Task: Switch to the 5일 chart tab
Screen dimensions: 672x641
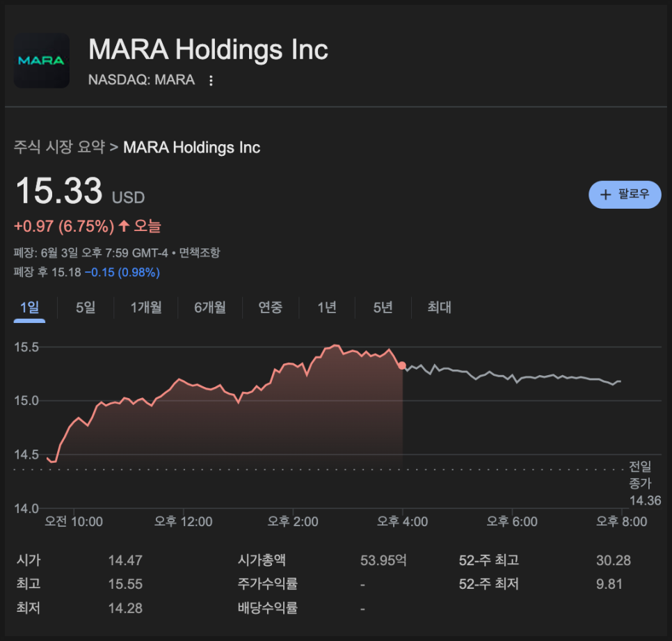Action: [86, 308]
